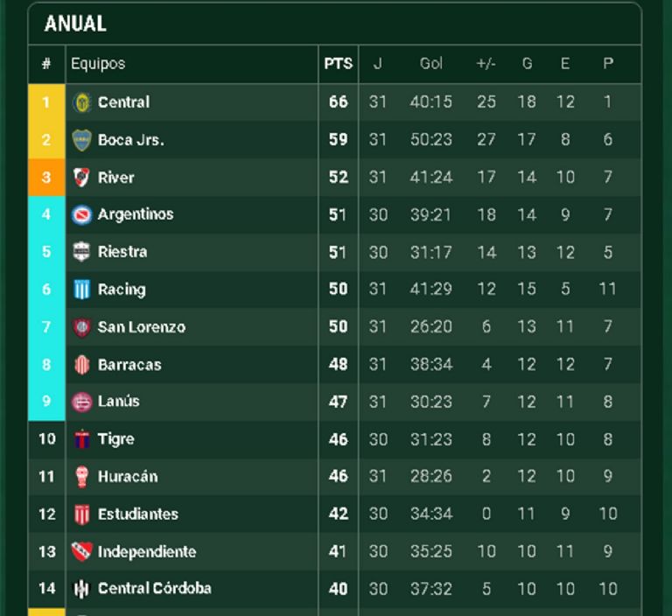The height and width of the screenshot is (616, 672).
Task: Click the Argentinos club badge
Action: click(81, 214)
